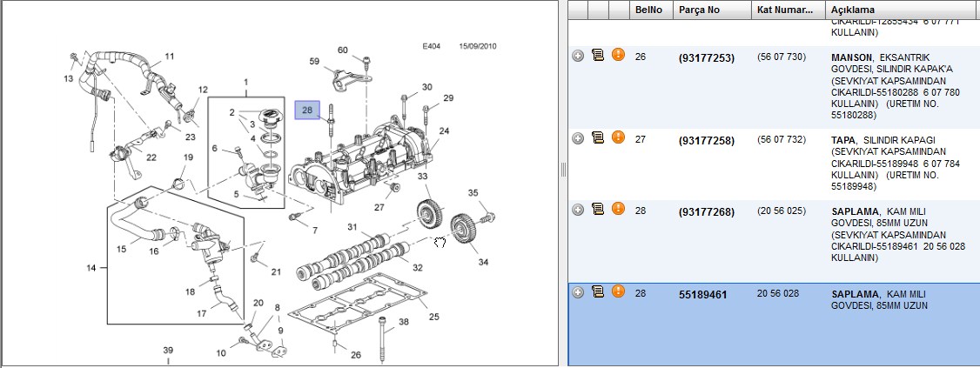Sort by BelNo column header
The width and height of the screenshot is (980, 368).
pos(651,10)
